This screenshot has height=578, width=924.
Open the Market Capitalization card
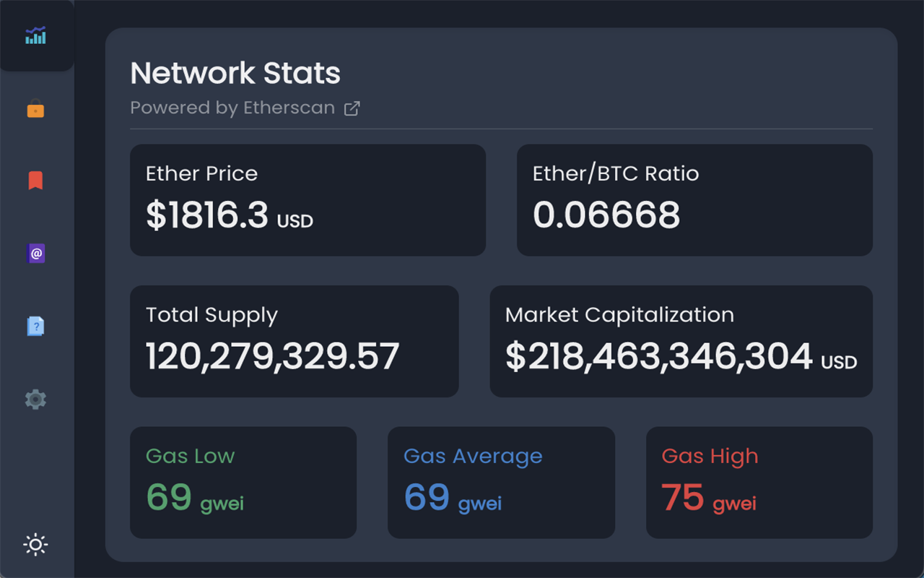coord(681,341)
